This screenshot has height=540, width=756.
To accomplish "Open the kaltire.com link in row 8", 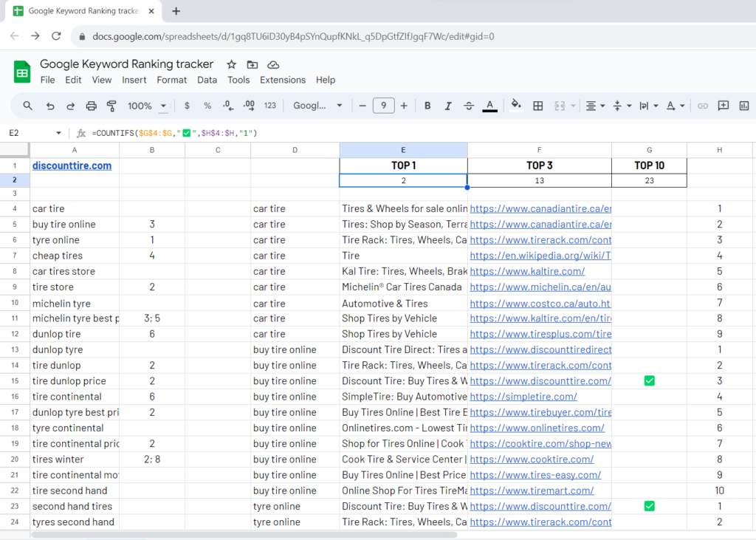I will click(527, 271).
